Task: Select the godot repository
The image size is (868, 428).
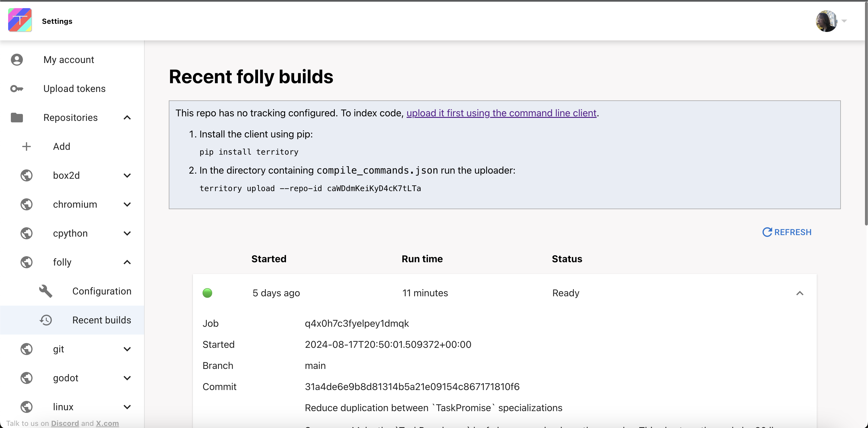Action: (66, 378)
